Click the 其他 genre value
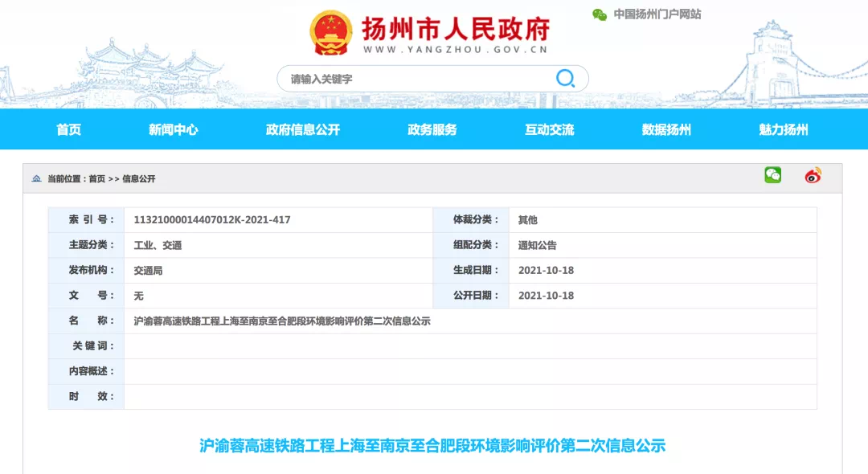This screenshot has height=474, width=868. (x=527, y=219)
